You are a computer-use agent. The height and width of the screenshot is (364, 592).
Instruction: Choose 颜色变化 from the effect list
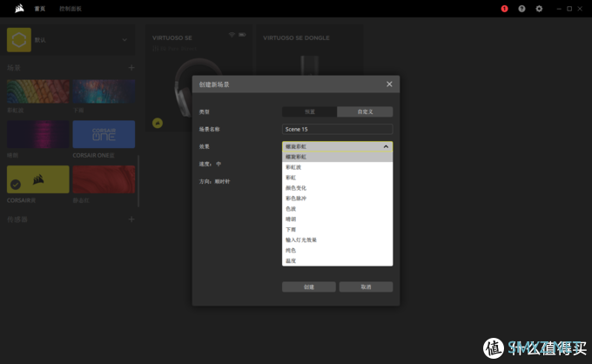337,188
